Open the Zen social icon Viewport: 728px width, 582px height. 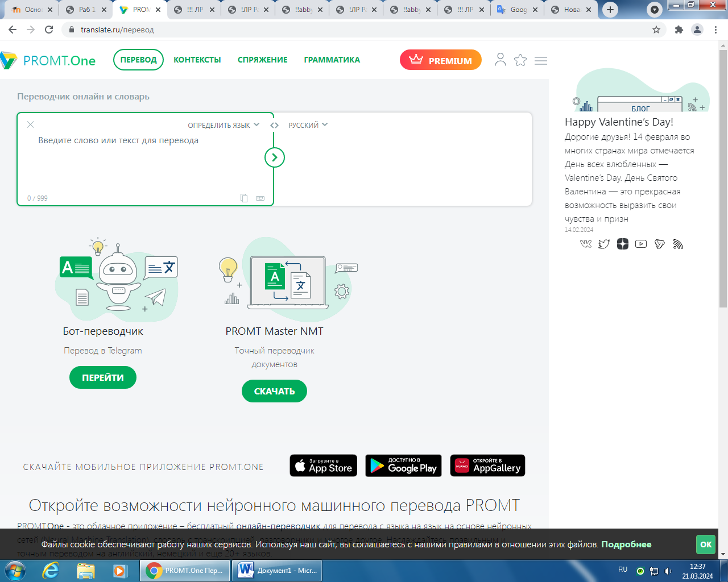point(623,244)
